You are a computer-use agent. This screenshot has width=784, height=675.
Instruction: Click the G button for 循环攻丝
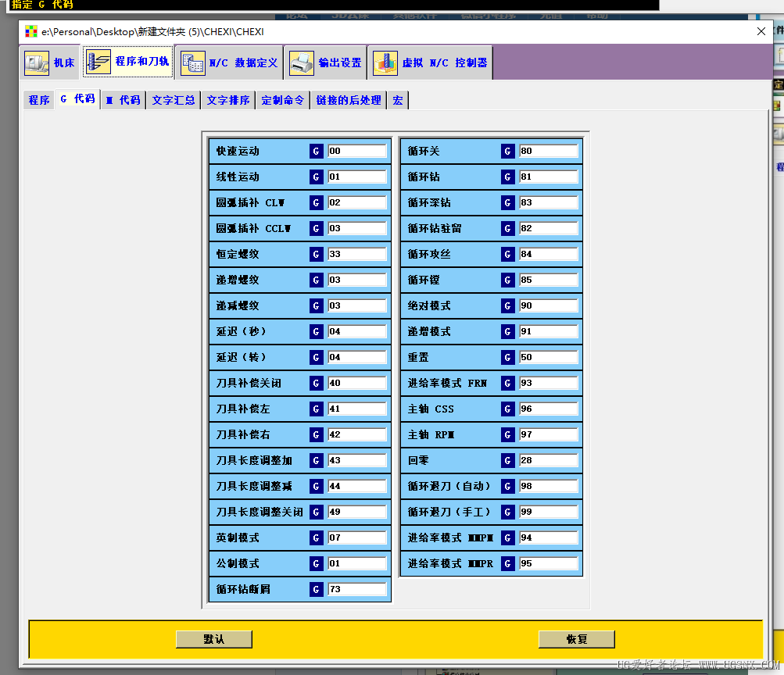(x=507, y=254)
